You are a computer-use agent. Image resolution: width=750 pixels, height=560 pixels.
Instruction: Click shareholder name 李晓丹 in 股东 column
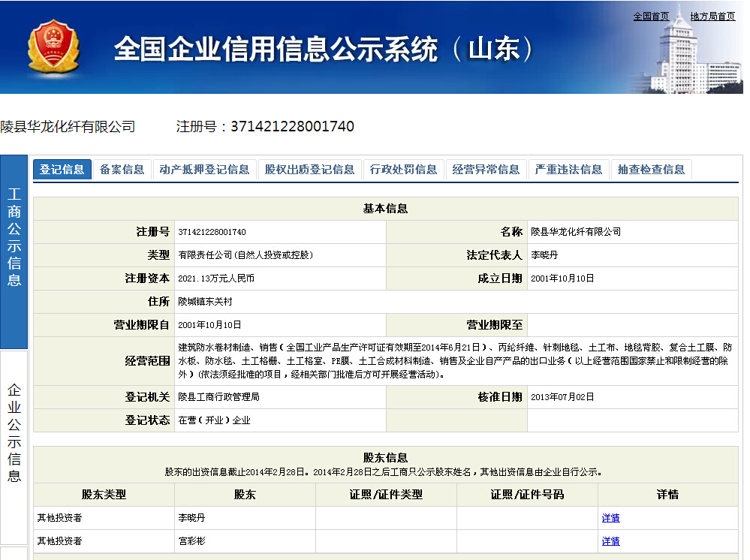[x=191, y=518]
